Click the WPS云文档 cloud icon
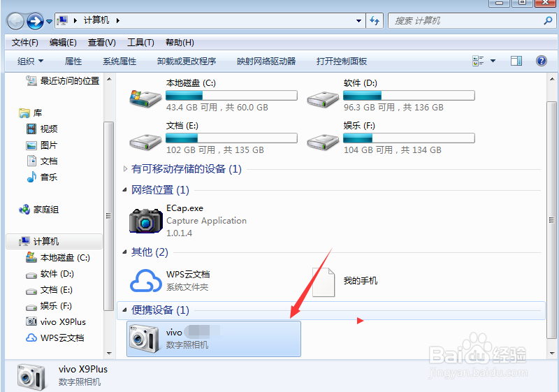The width and height of the screenshot is (559, 392). tap(145, 280)
